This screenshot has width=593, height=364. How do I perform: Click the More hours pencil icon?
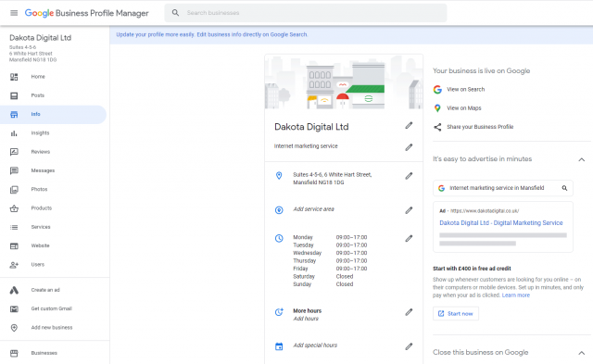(x=409, y=312)
